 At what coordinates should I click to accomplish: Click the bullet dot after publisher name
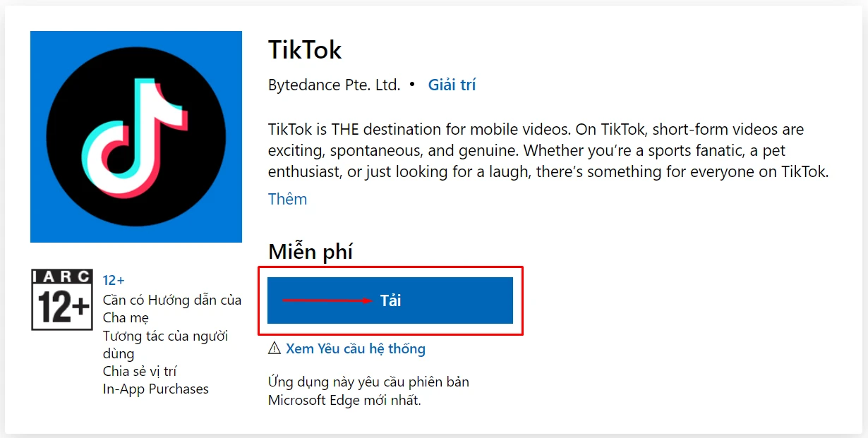tap(412, 85)
